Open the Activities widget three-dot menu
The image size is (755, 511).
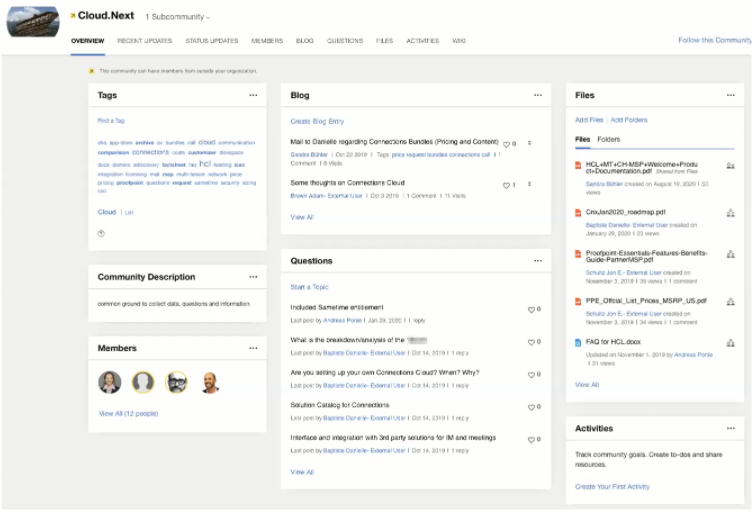point(730,429)
